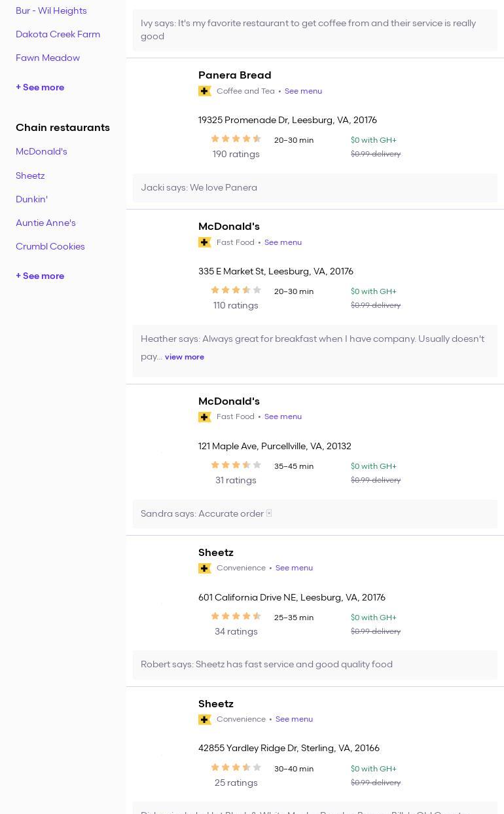Click the GH+ badge on the Purcellville McDonald's
This screenshot has width=504, height=814.
tap(204, 417)
